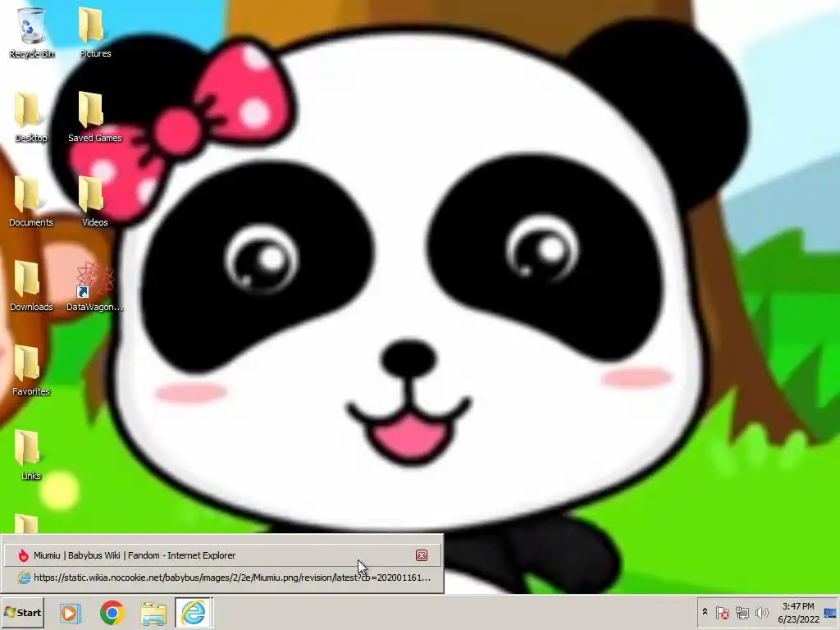
Task: Open the Documents folder icon
Action: 30,202
